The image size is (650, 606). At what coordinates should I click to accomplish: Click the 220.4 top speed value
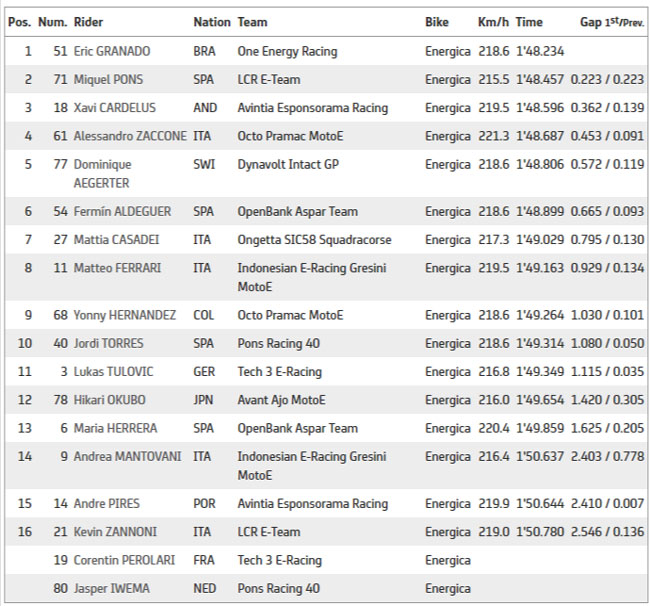(x=494, y=428)
